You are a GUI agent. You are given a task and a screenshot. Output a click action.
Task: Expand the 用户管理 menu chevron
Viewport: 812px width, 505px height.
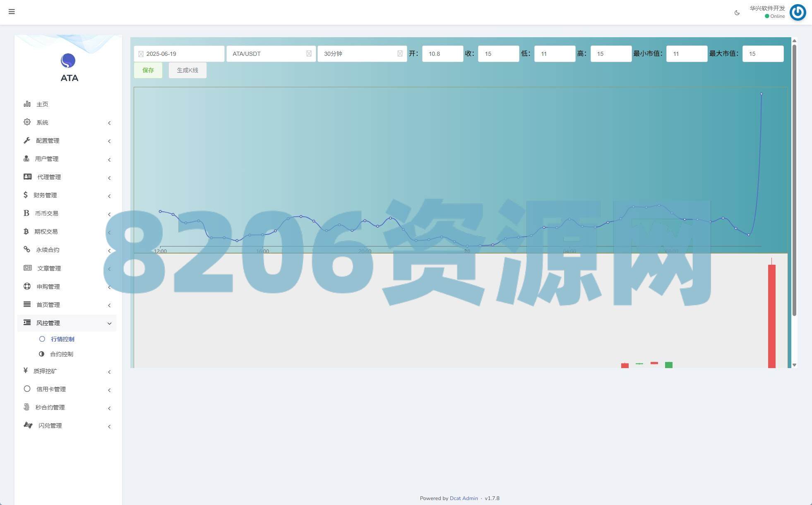coord(109,159)
